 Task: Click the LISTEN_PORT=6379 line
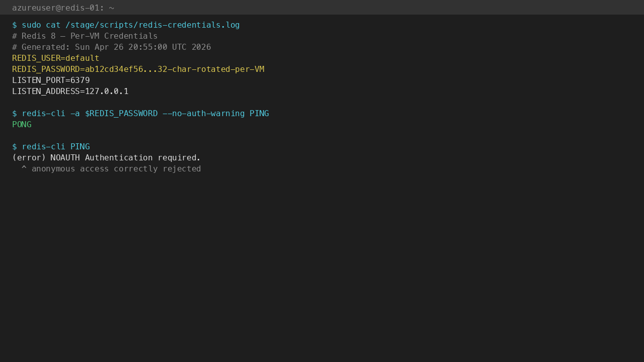[51, 80]
